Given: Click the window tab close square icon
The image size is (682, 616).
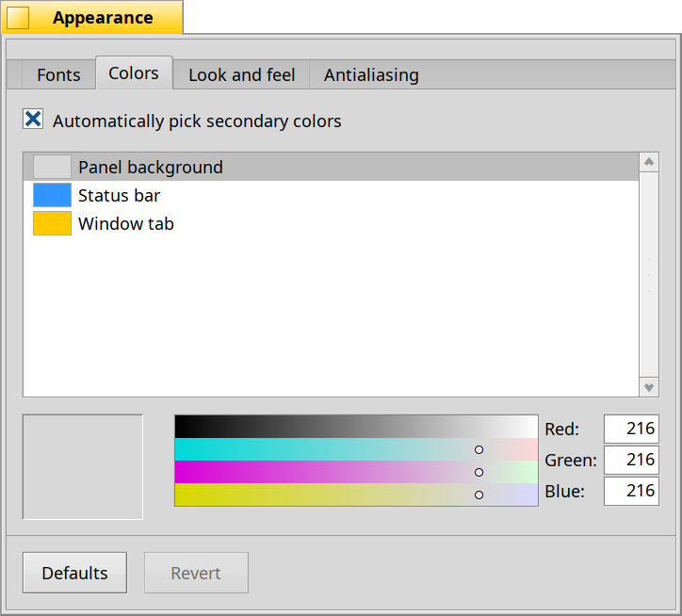Looking at the screenshot, I should click(18, 18).
